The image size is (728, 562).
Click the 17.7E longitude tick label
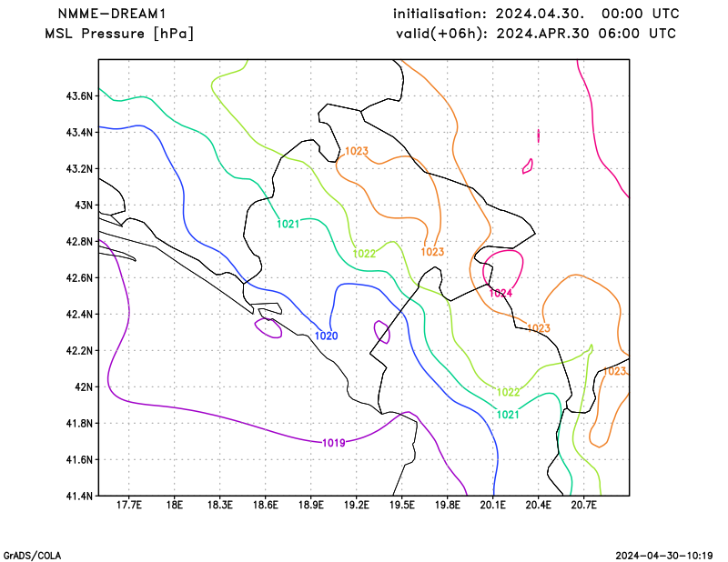(129, 505)
